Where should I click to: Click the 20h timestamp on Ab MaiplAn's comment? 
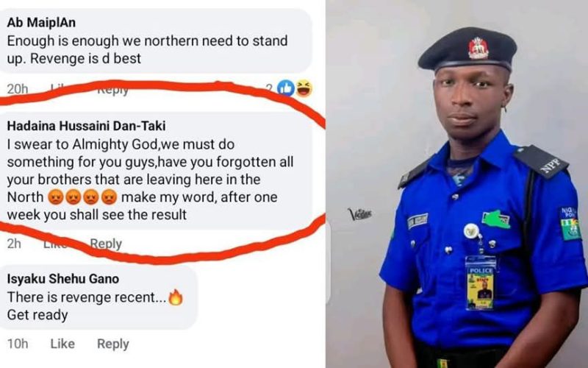[x=18, y=89]
